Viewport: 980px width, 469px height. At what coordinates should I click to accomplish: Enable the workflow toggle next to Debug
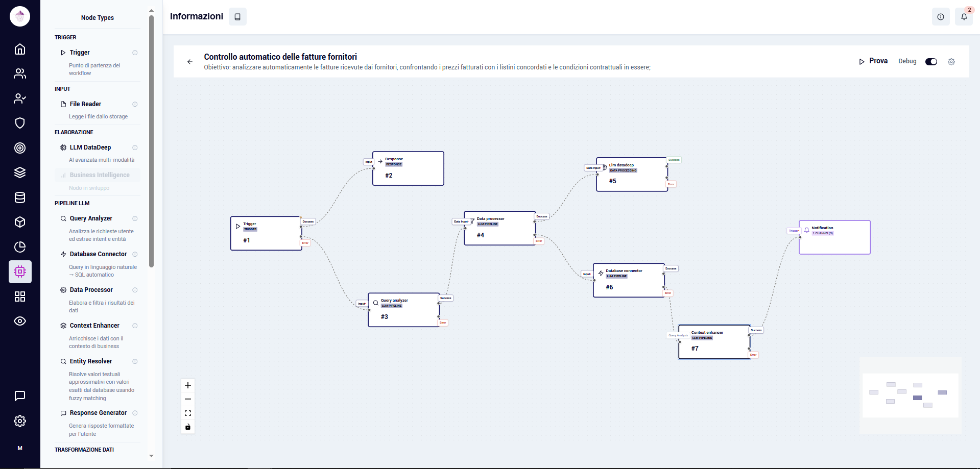point(931,61)
